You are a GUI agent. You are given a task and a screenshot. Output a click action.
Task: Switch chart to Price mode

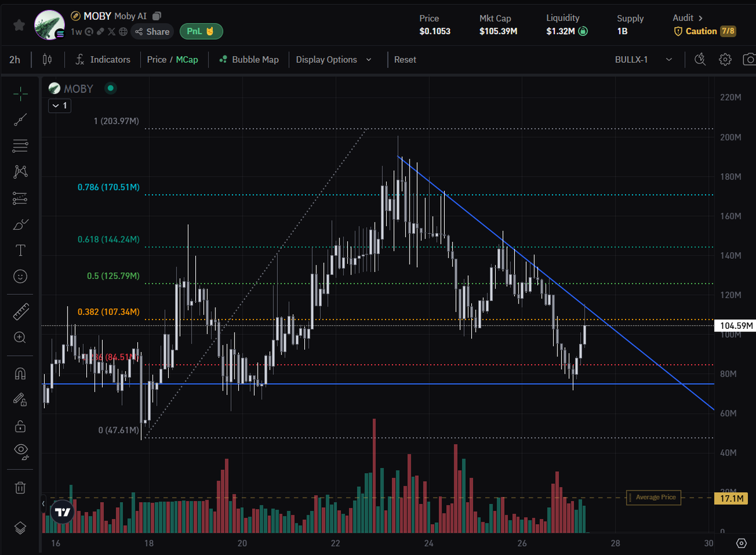click(x=157, y=59)
